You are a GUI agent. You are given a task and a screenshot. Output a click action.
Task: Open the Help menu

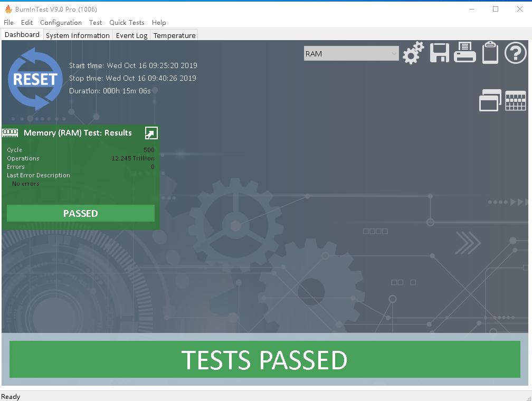coord(159,22)
